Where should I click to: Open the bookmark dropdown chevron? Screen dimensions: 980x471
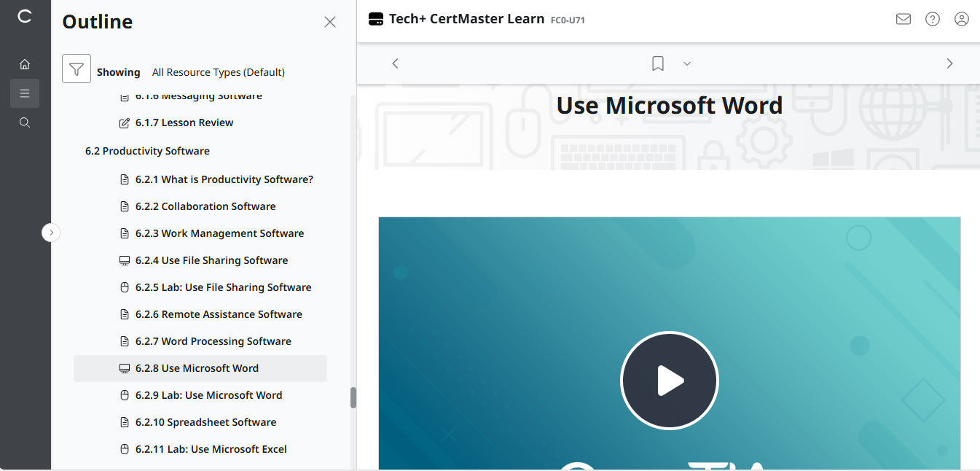[686, 63]
